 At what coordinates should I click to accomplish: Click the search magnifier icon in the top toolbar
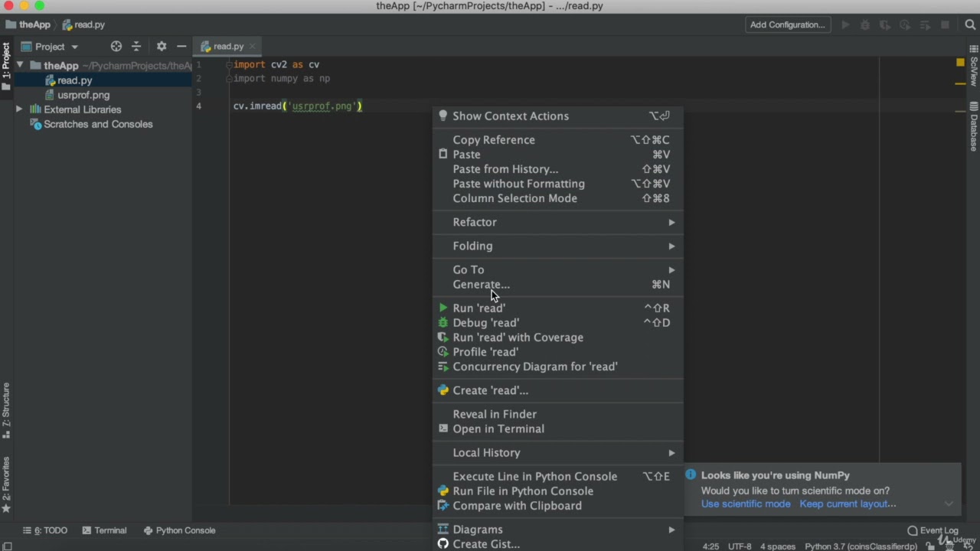click(x=970, y=24)
